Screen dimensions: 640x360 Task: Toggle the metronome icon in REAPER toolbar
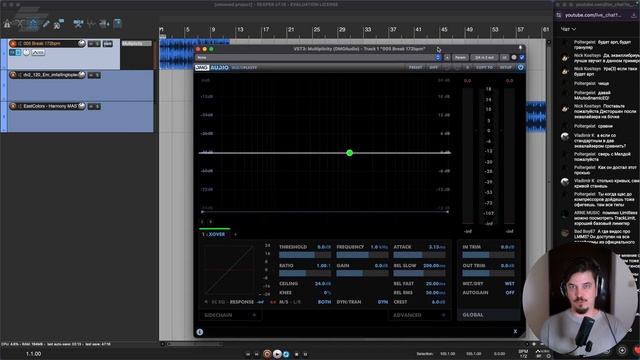(x=7, y=24)
